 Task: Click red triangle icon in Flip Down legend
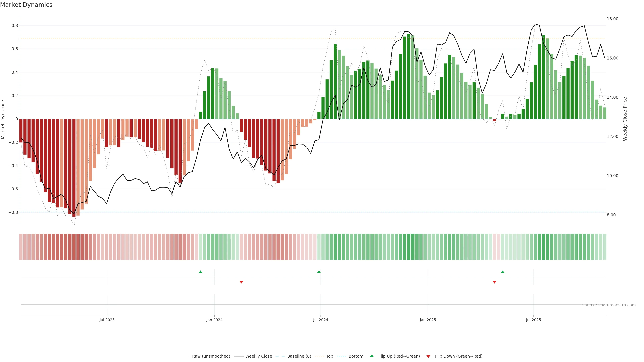(x=428, y=356)
